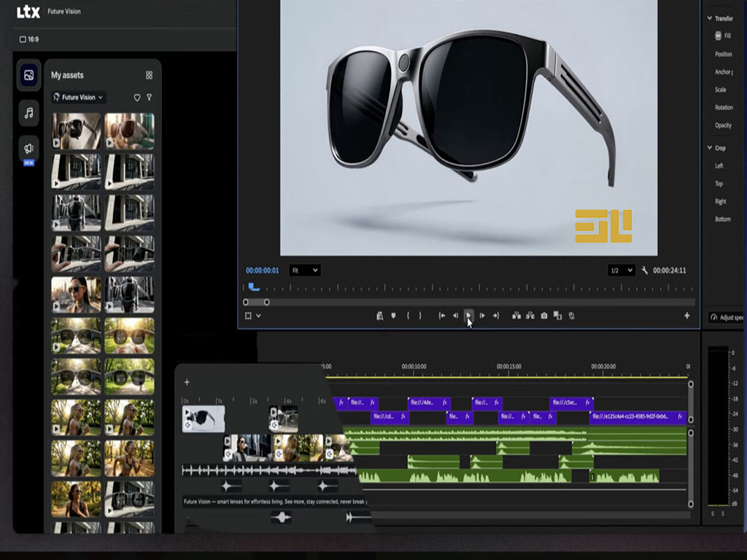Click the current timecode 00:00:00:01
The width and height of the screenshot is (747, 560).
click(x=262, y=271)
